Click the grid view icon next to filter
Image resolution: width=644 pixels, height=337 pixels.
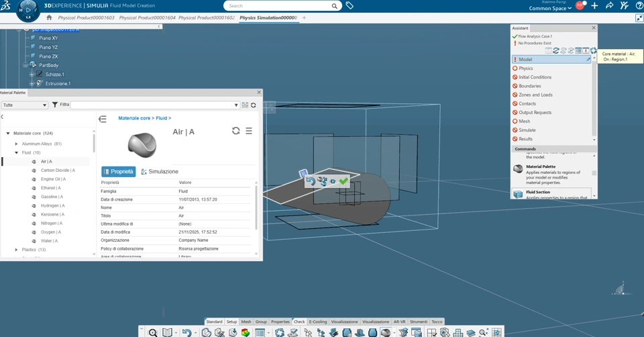point(246,105)
